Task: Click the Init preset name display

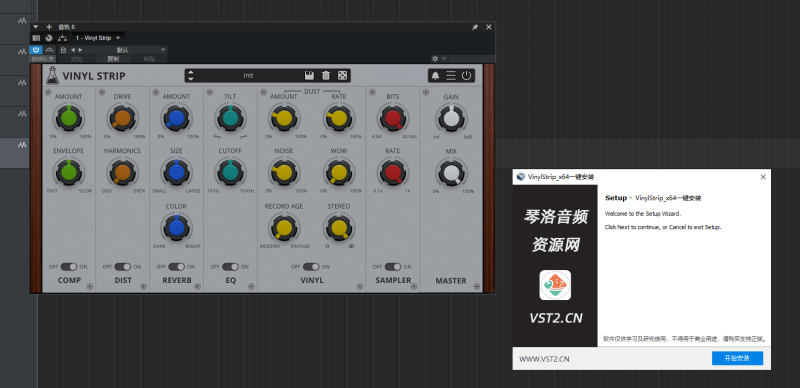Action: coord(248,76)
